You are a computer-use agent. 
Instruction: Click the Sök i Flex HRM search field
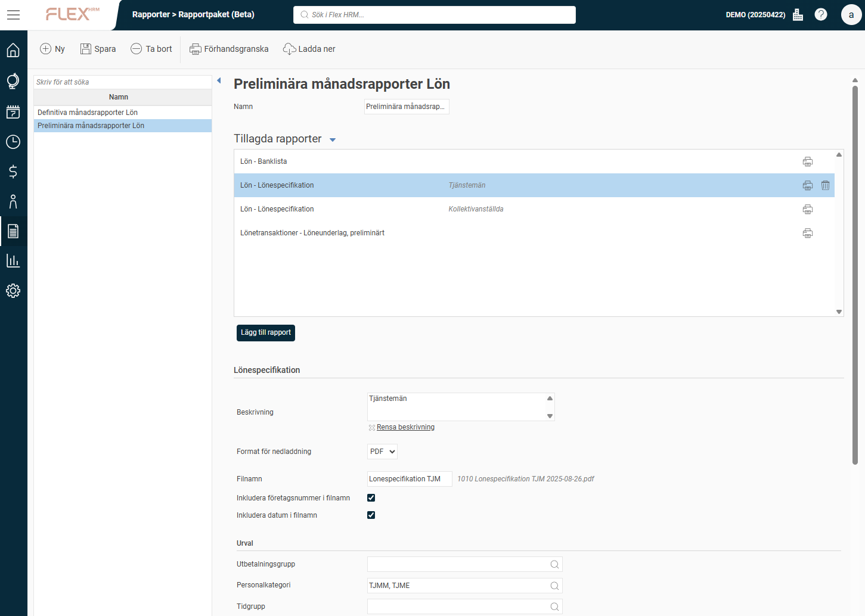point(434,15)
